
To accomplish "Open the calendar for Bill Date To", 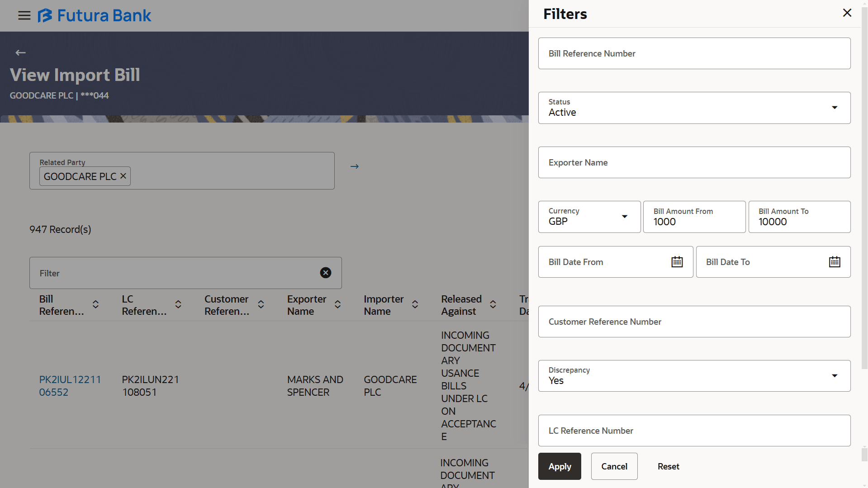I will (x=835, y=261).
